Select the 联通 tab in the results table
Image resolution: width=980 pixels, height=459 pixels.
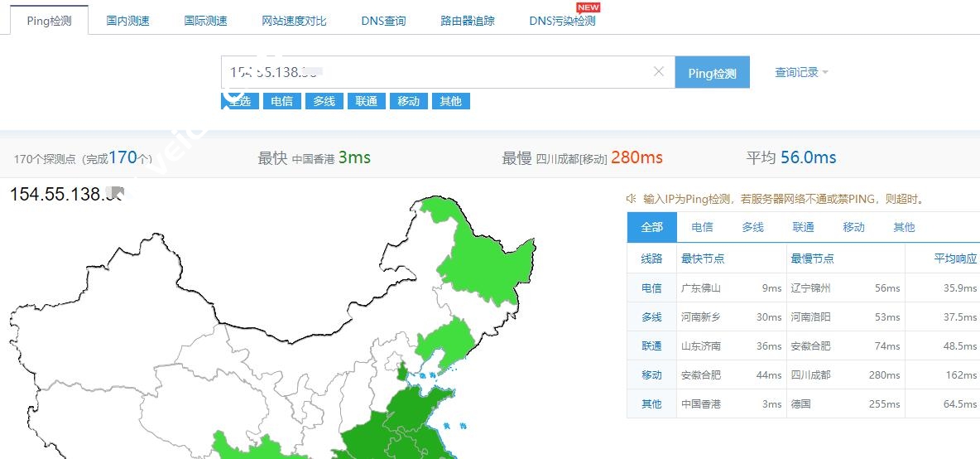pos(803,227)
